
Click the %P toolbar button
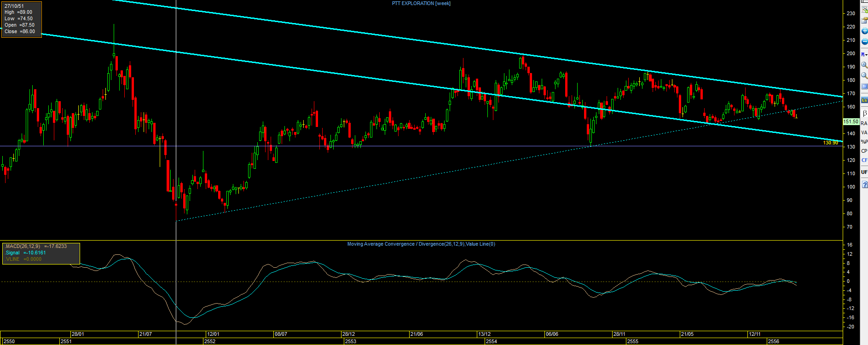point(864,142)
